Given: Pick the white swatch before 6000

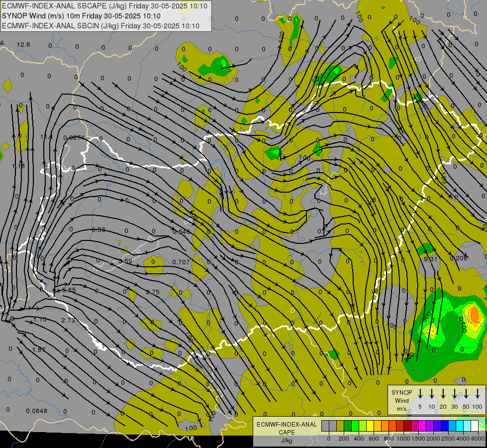Looking at the screenshot, I should tap(475, 426).
